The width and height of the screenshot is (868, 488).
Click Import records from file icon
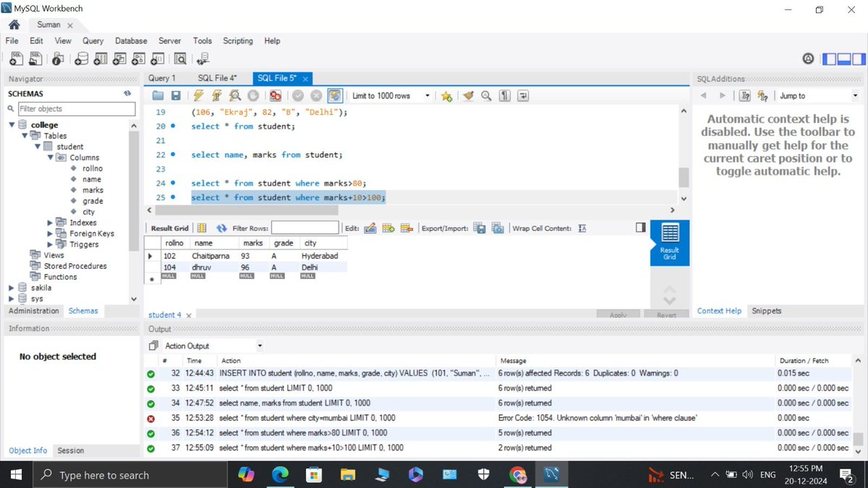(497, 228)
